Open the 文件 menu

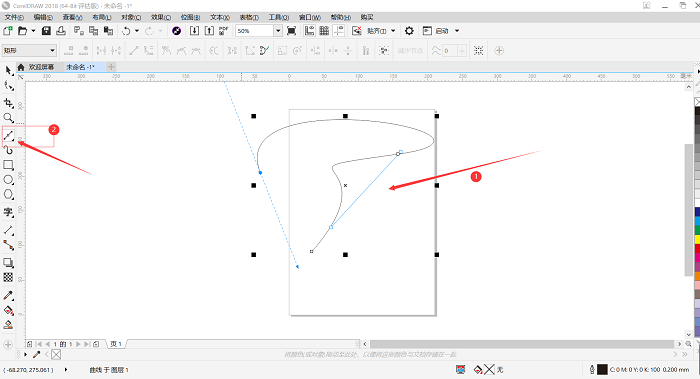[14, 17]
